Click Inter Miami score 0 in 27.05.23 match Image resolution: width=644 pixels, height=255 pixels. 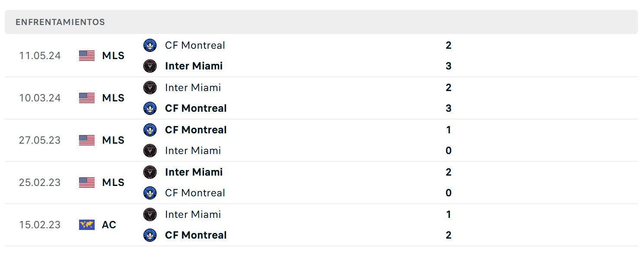click(x=449, y=151)
